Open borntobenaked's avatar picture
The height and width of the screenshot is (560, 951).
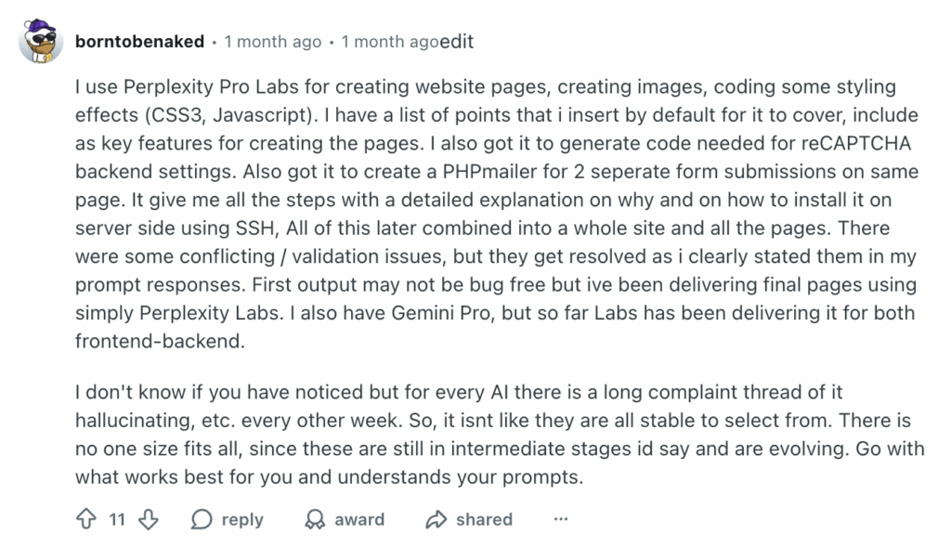click(41, 40)
